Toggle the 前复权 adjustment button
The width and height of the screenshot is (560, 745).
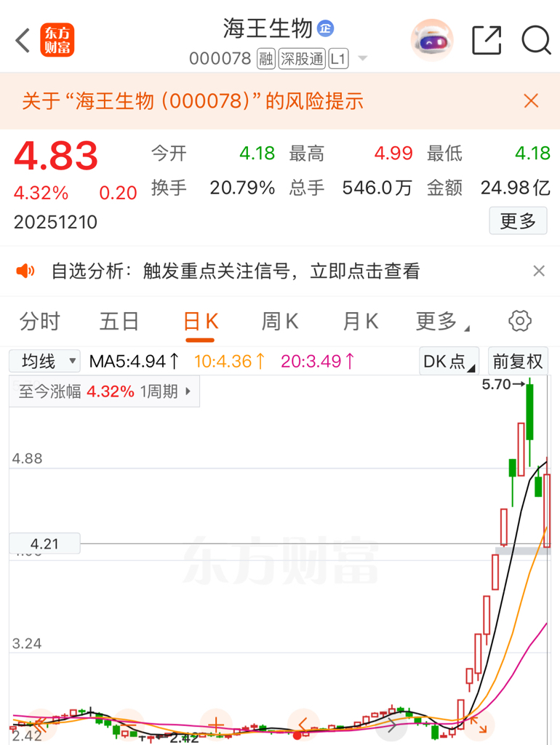[x=518, y=361]
